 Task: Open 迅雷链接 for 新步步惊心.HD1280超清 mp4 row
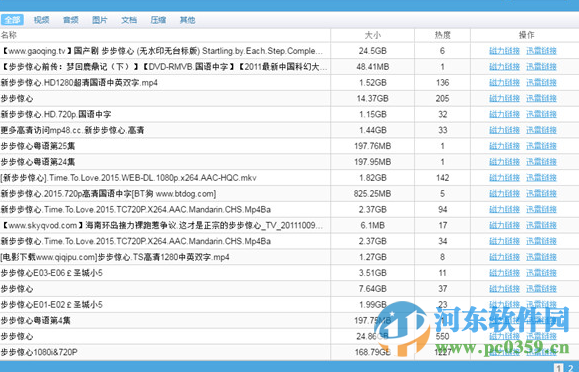[541, 83]
